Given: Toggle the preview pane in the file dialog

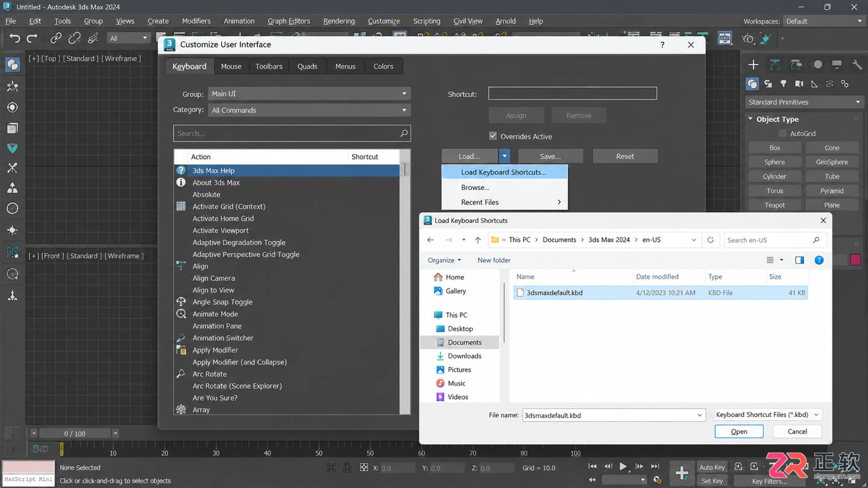Looking at the screenshot, I should click(799, 260).
